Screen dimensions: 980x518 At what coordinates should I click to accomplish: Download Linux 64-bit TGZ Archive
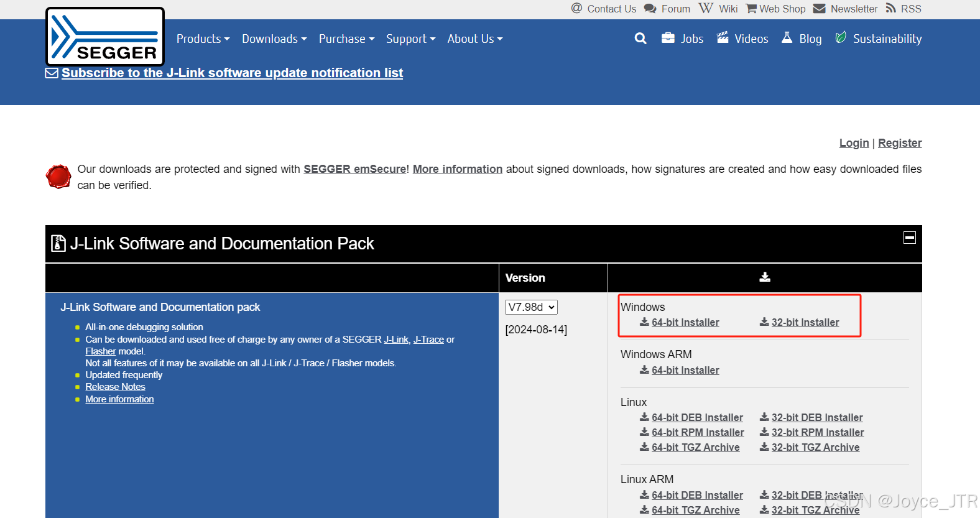click(x=696, y=447)
